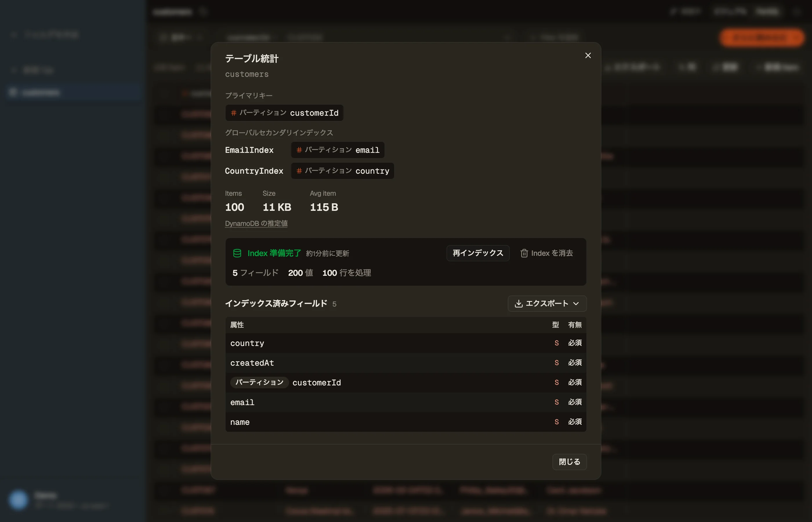Viewport: 812px width, 522px height.
Task: Click the CountryIndex index name
Action: (x=254, y=171)
